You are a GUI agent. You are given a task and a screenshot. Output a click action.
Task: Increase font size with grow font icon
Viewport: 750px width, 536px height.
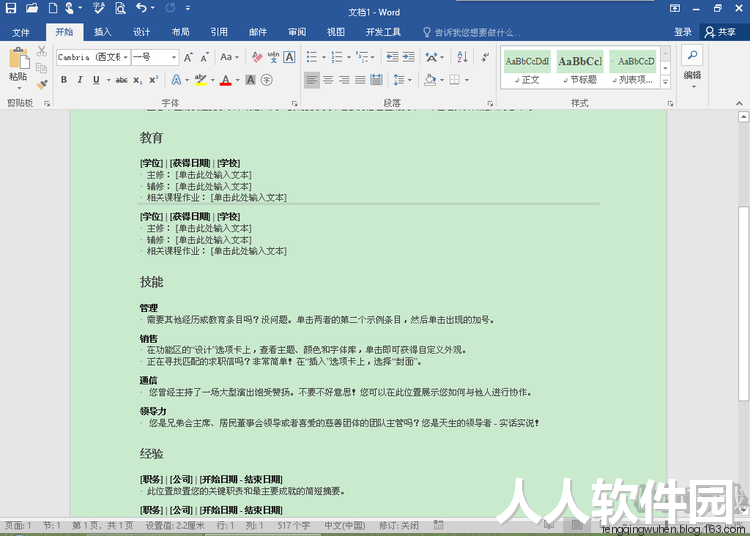point(188,57)
